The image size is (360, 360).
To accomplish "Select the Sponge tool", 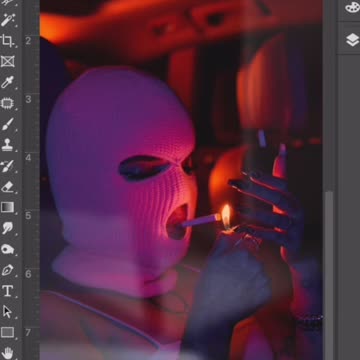I will pos(7,249).
